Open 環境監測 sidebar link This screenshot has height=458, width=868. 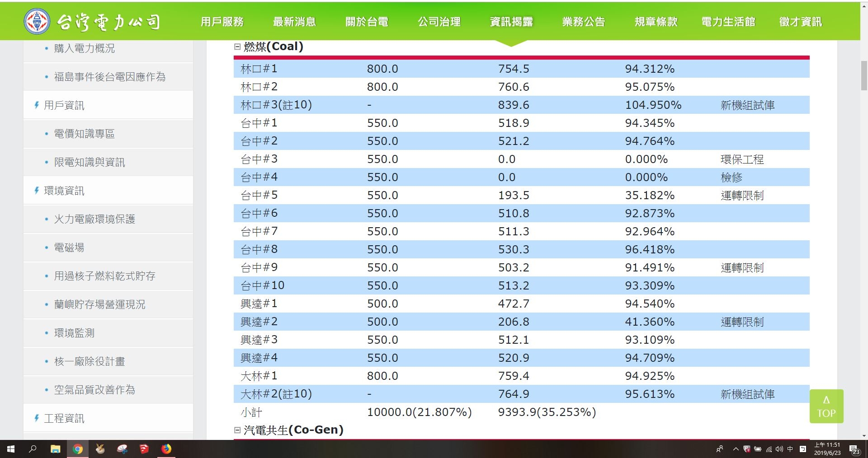(74, 333)
